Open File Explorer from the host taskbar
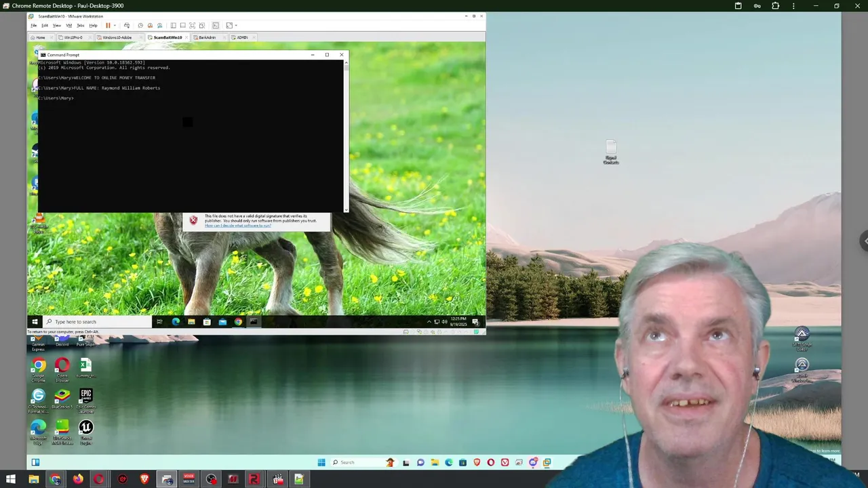The image size is (868, 488). [x=33, y=479]
